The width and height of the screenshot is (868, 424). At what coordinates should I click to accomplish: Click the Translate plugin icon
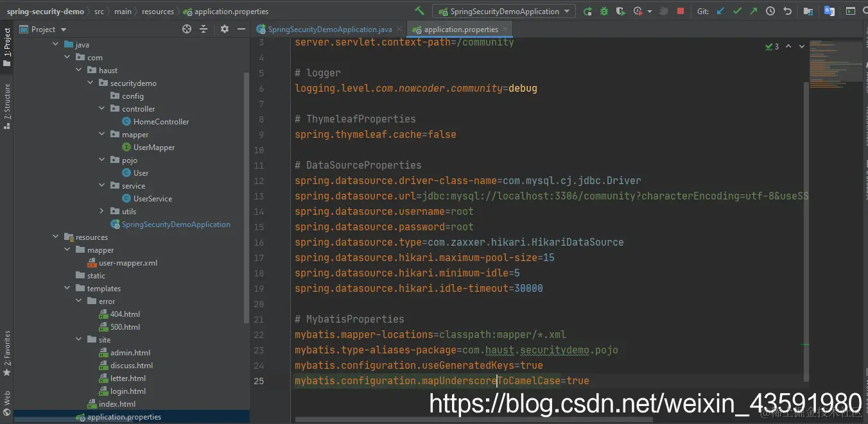829,12
